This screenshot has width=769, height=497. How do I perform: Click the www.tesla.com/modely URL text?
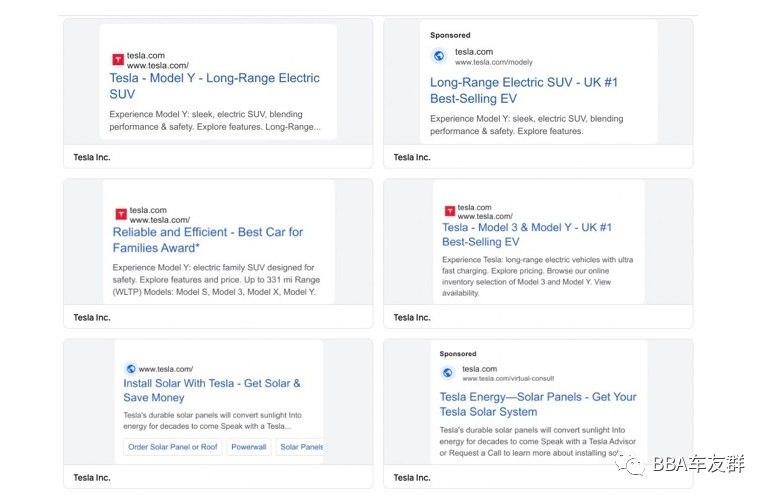click(494, 62)
